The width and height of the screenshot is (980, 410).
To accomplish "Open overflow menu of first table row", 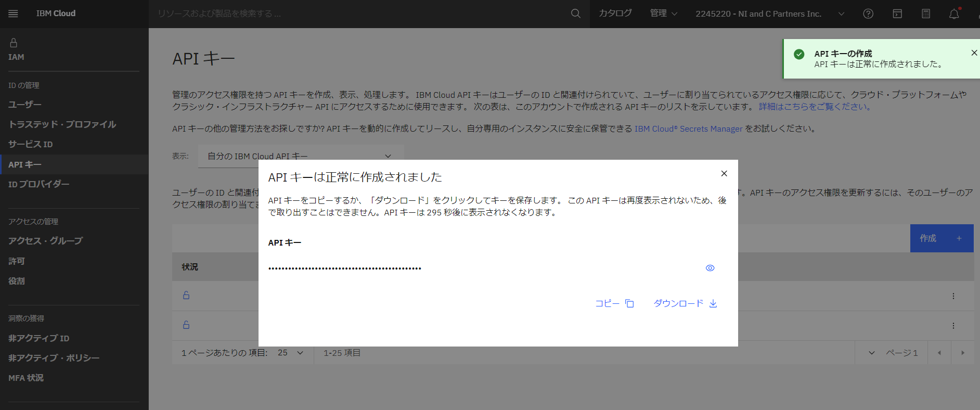I will [x=953, y=296].
